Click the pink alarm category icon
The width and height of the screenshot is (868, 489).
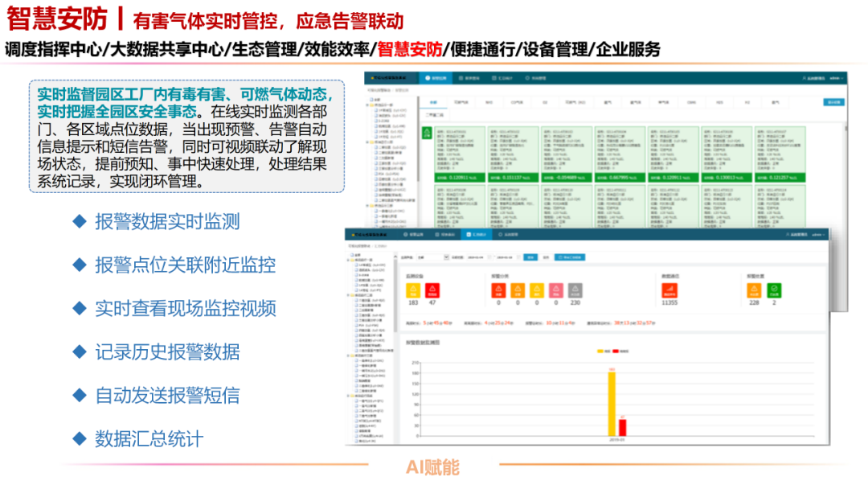click(x=556, y=290)
